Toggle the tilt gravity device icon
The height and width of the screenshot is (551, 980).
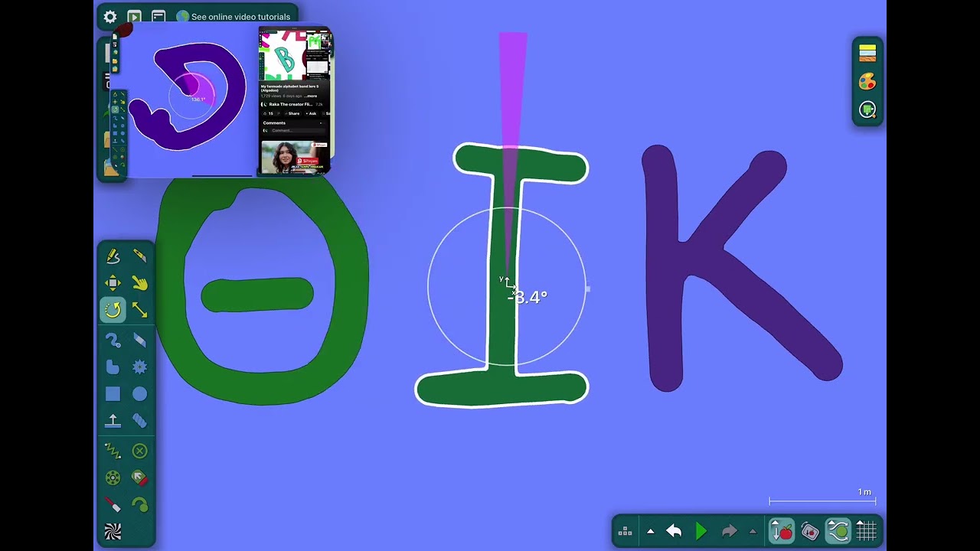pos(810,531)
